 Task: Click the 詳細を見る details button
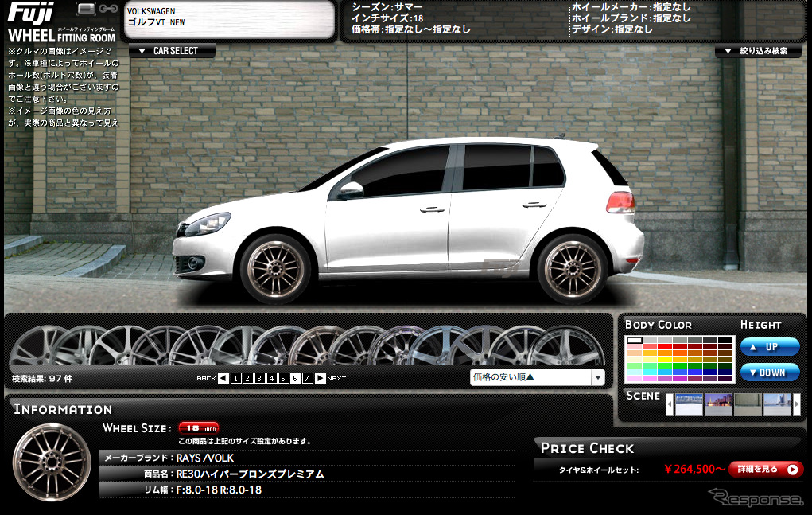tap(765, 470)
